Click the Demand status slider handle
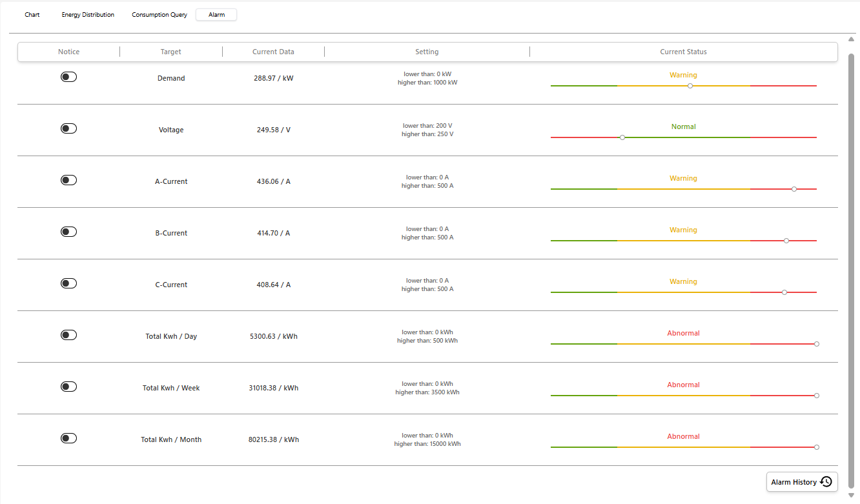860x504 pixels. click(689, 85)
